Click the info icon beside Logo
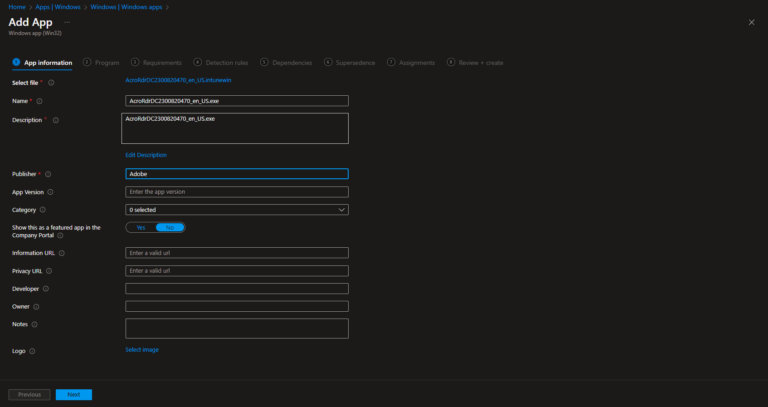The height and width of the screenshot is (407, 768). click(x=32, y=351)
